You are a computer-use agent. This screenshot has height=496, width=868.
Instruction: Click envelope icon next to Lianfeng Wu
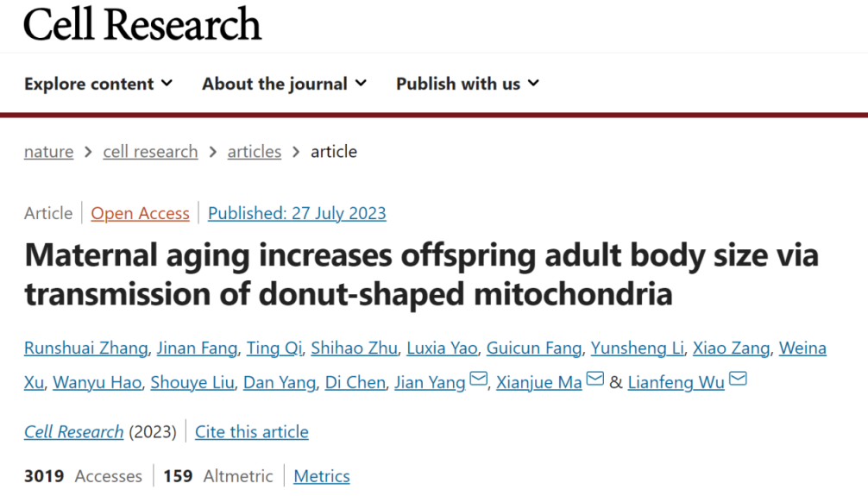(x=738, y=380)
